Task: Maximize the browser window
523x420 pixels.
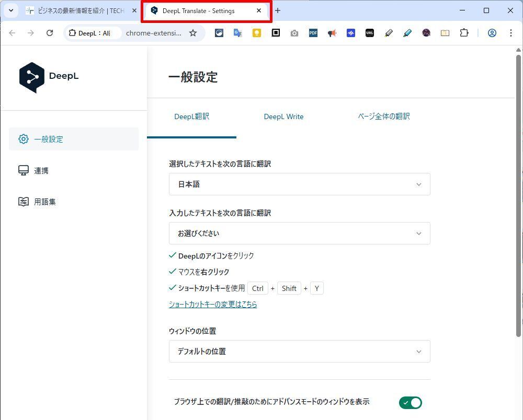Action: coord(486,10)
